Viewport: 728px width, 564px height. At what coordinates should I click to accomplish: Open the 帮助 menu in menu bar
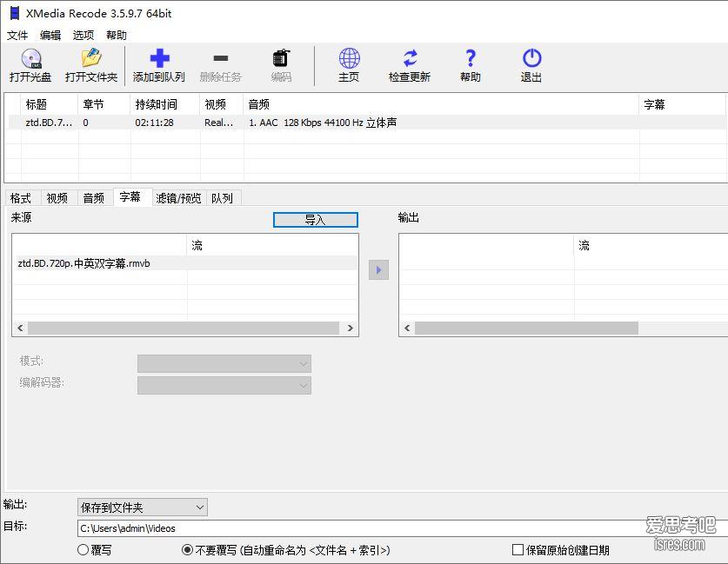tap(116, 36)
